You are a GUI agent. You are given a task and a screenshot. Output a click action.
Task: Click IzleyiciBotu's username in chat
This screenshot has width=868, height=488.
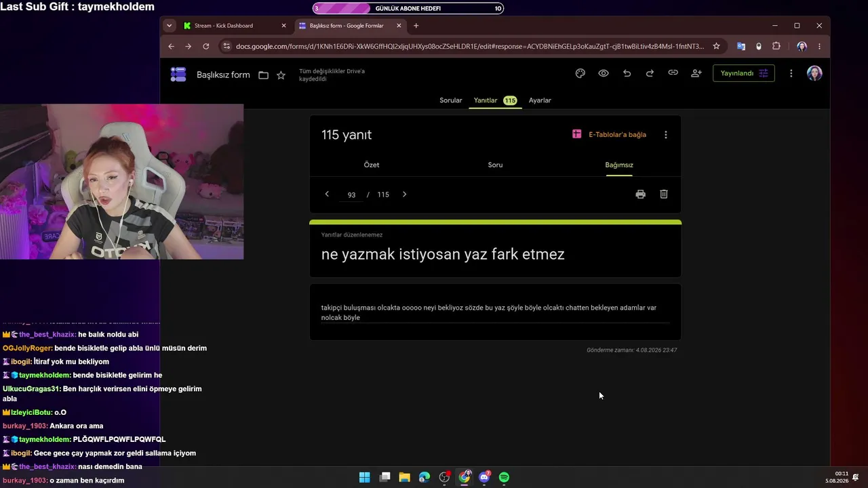pyautogui.click(x=31, y=413)
